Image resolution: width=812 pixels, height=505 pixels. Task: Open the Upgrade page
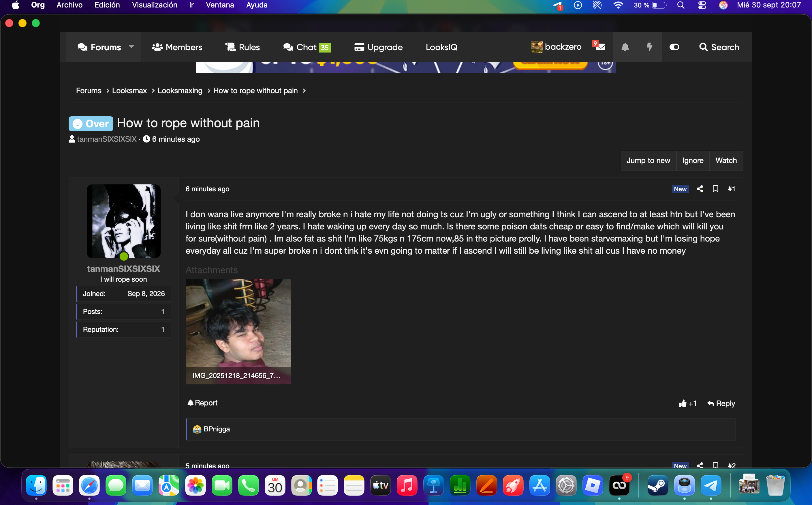[x=378, y=47]
